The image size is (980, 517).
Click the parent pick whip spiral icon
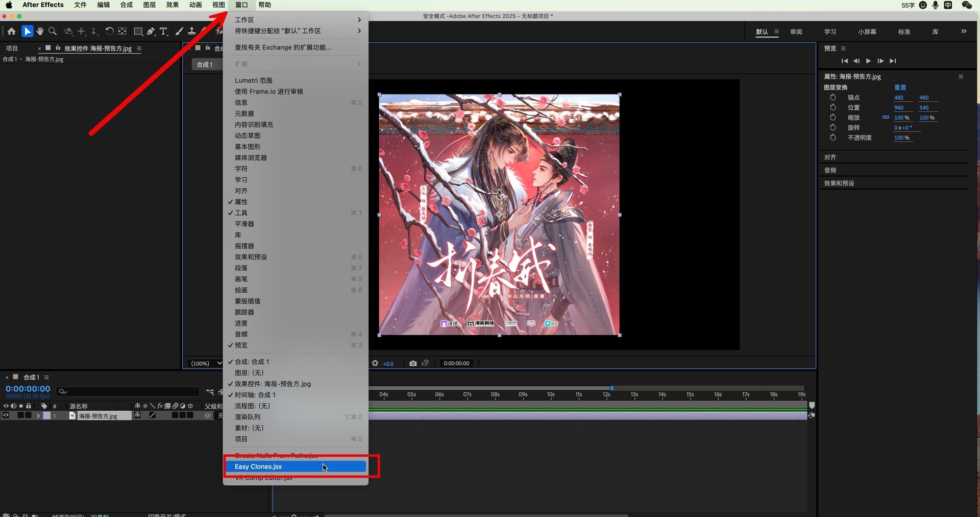click(208, 415)
